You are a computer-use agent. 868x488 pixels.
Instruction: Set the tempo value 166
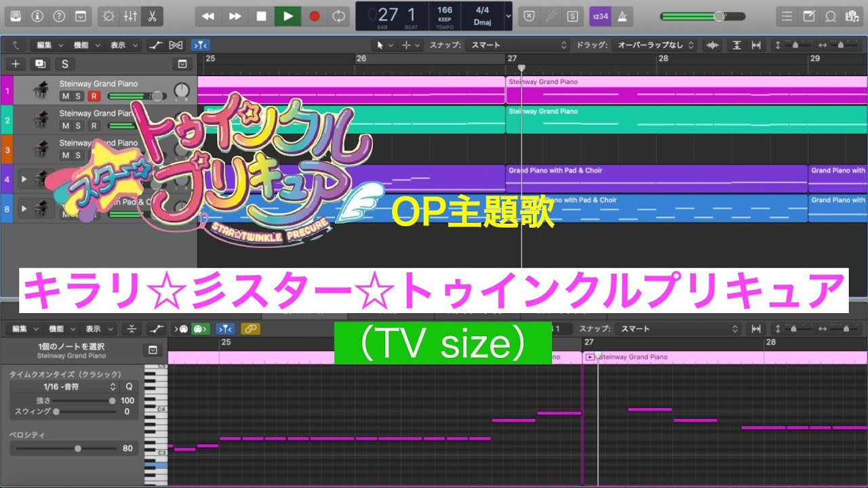pos(445,10)
